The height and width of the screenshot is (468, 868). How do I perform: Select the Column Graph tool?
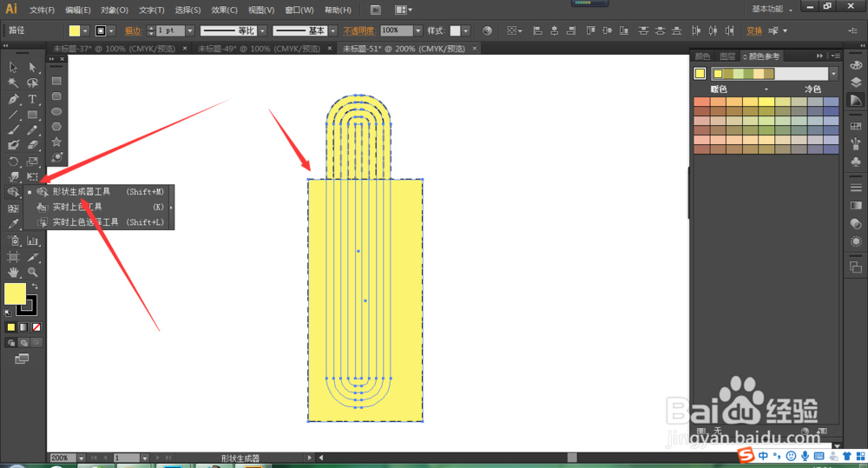click(32, 241)
